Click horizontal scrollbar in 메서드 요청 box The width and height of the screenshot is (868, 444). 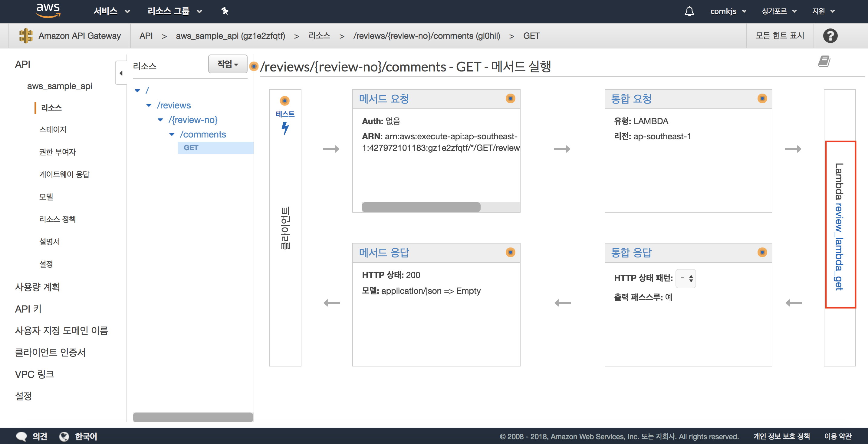[x=421, y=207]
